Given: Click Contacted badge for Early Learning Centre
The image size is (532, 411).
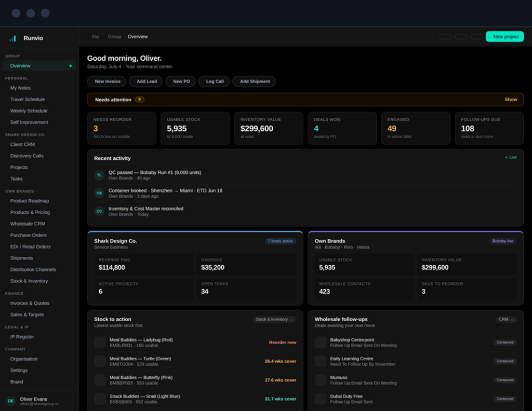Looking at the screenshot, I should point(505,361).
